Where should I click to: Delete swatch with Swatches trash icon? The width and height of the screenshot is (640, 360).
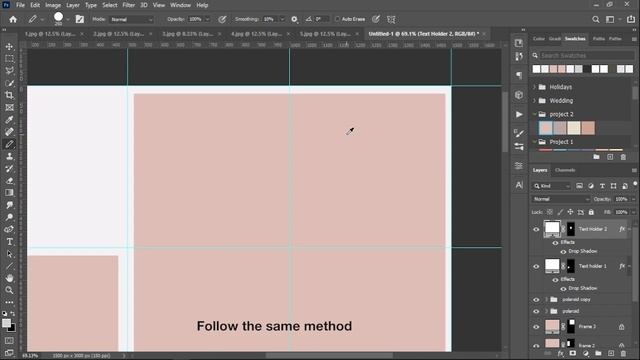[623, 157]
